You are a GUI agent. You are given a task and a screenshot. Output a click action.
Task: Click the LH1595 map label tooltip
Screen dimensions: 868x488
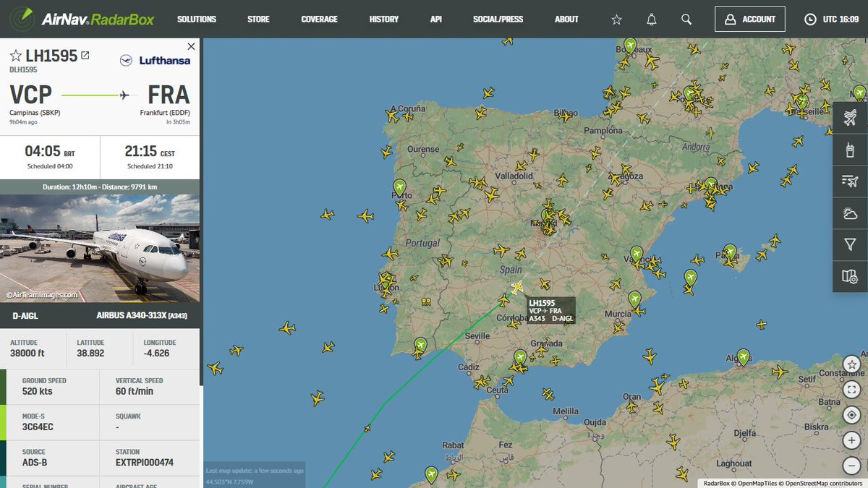pos(551,310)
